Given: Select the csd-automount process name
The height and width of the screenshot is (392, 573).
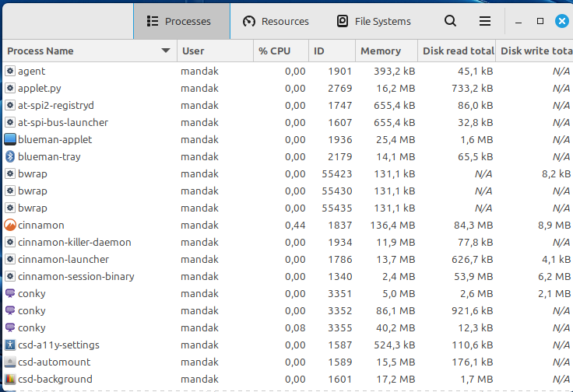Looking at the screenshot, I should click(54, 362).
